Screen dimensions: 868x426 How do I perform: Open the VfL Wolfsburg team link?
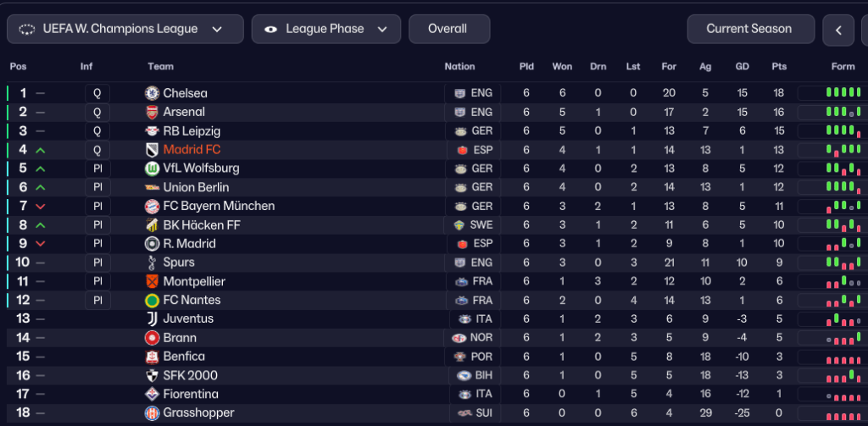[x=201, y=169]
